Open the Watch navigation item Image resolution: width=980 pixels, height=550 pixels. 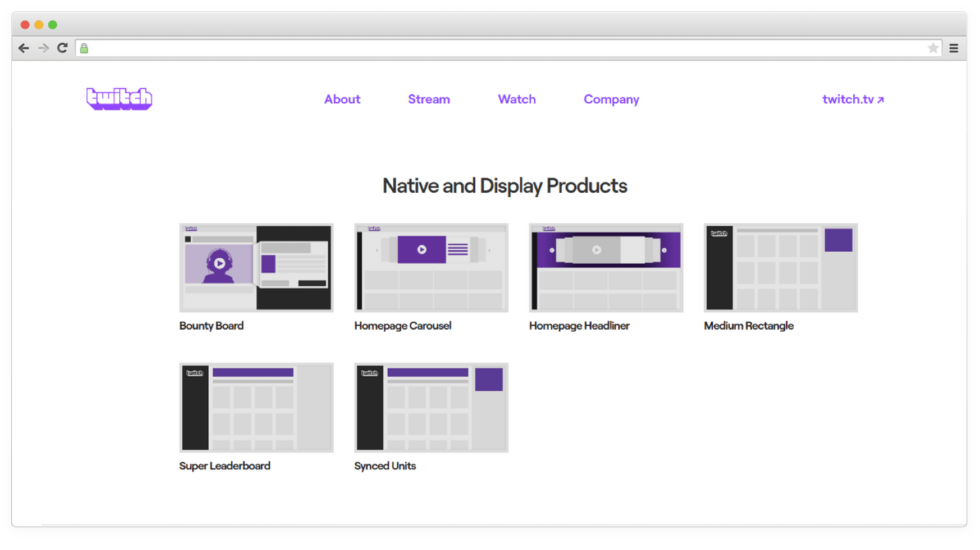tap(517, 99)
